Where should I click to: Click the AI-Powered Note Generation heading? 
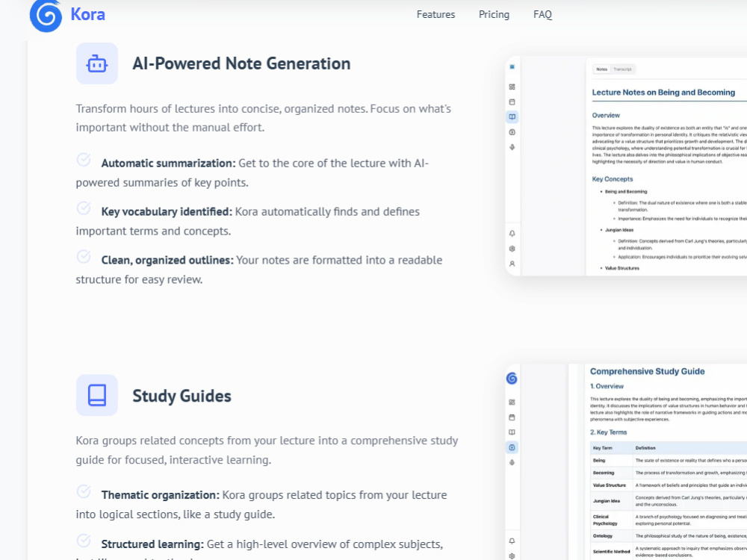[x=241, y=63]
